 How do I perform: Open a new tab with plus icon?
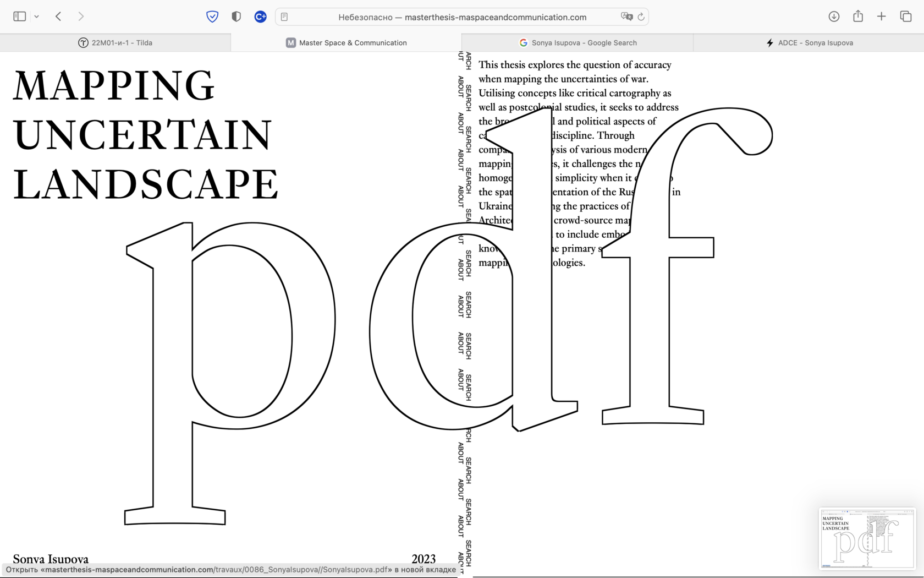point(882,17)
